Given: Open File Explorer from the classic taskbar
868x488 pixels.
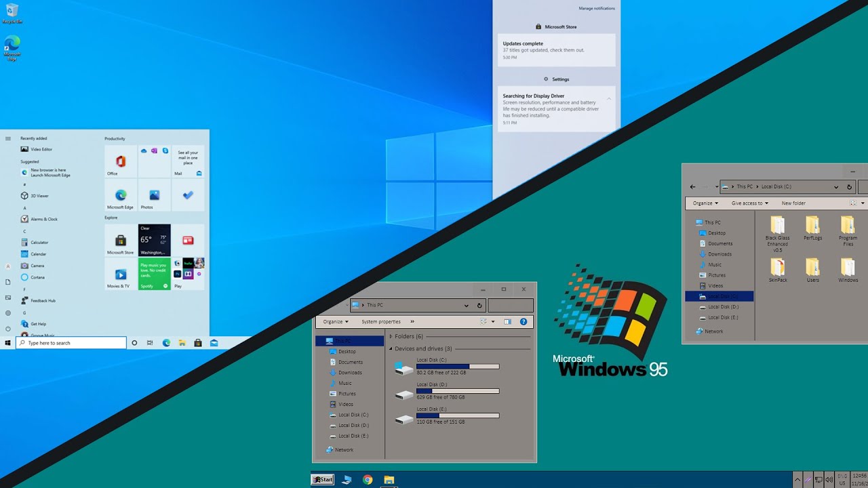Looking at the screenshot, I should 389,480.
